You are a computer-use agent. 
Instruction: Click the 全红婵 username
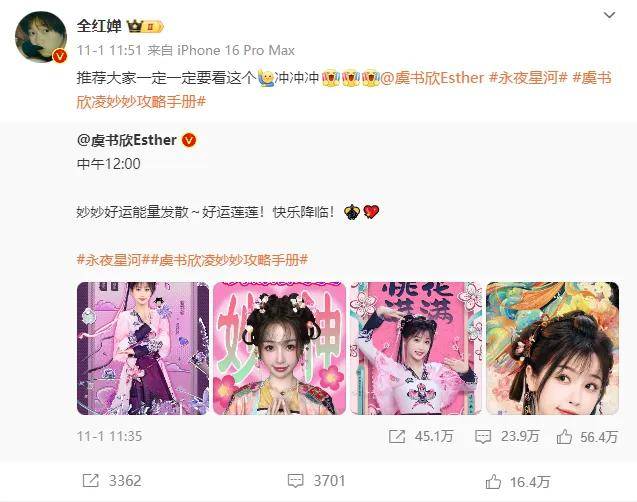click(x=99, y=26)
